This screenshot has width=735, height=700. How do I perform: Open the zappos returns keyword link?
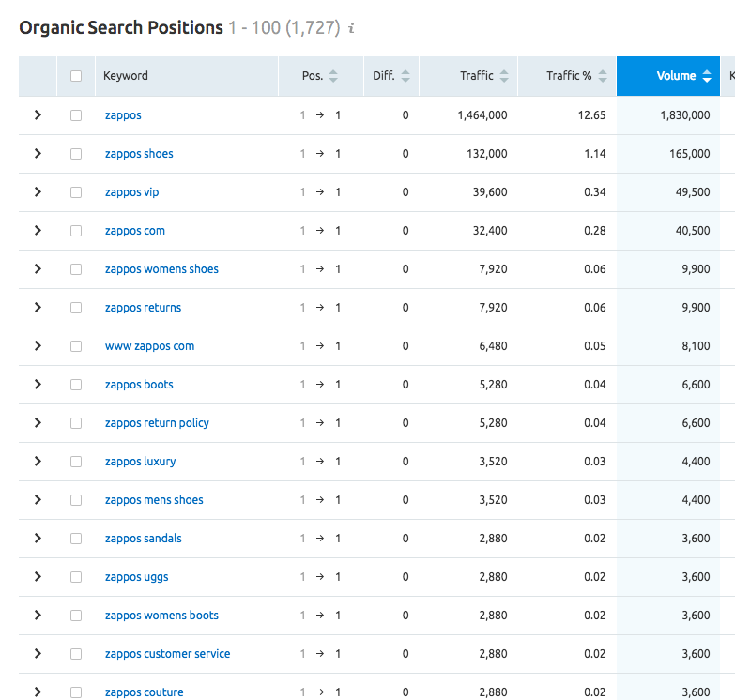pyautogui.click(x=143, y=308)
